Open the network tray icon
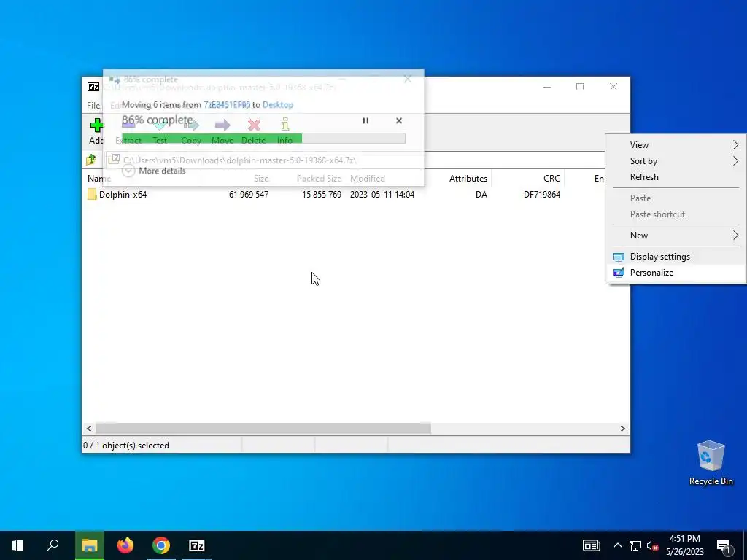Viewport: 747px width, 560px height. 635,545
